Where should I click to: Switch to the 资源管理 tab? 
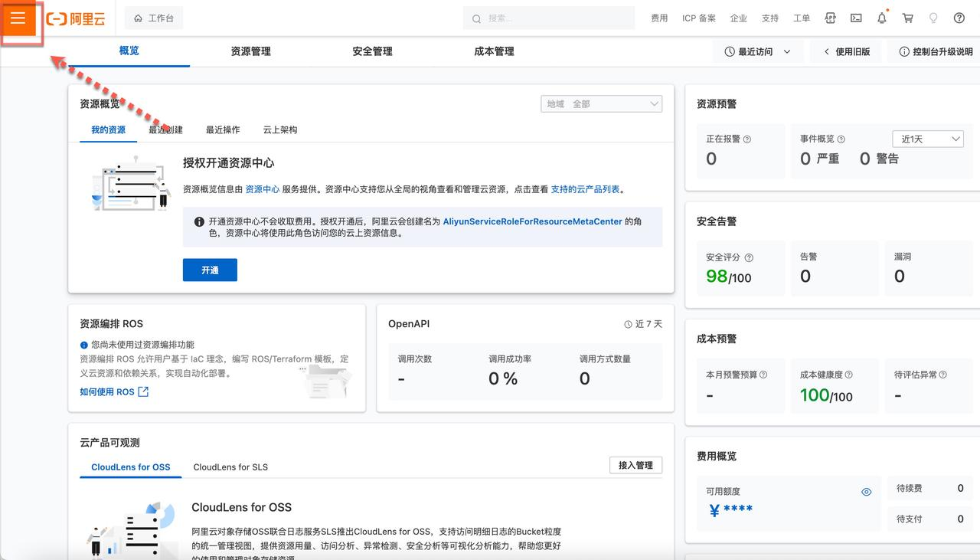[251, 51]
